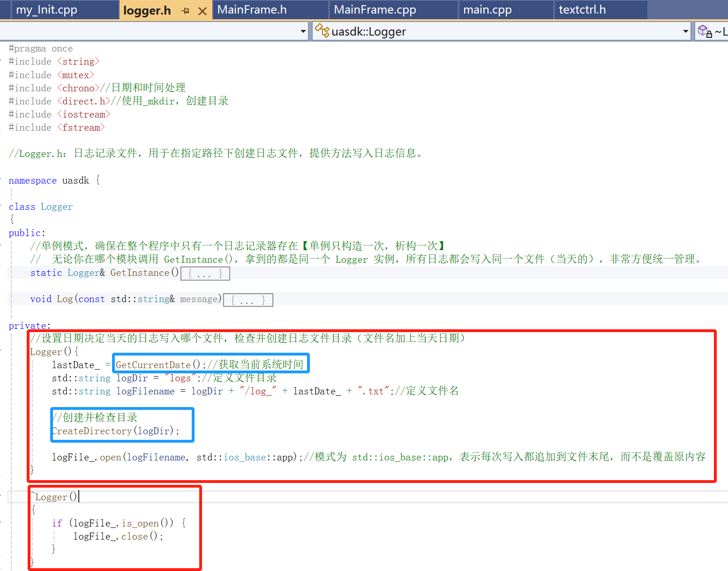Click 'static Logger& GetInstance()' signature
Screen dimensions: 728x571
[x=105, y=273]
